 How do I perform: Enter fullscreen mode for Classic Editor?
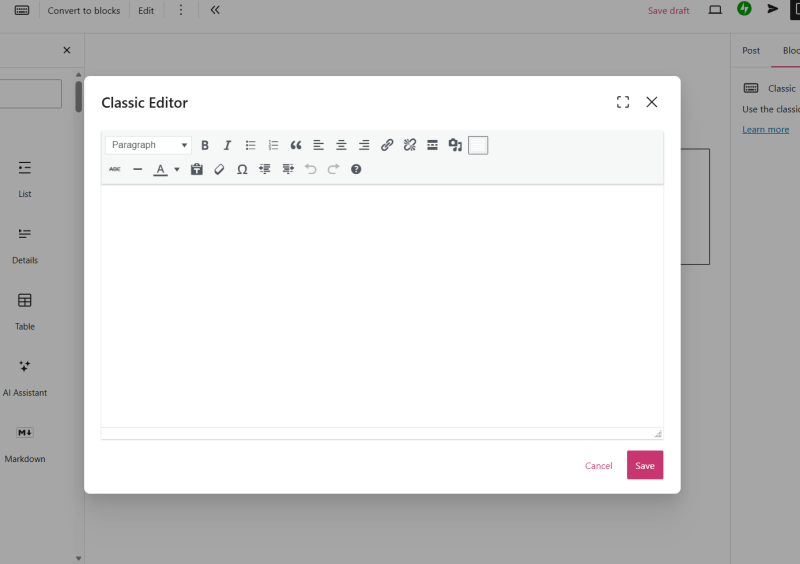tap(623, 102)
